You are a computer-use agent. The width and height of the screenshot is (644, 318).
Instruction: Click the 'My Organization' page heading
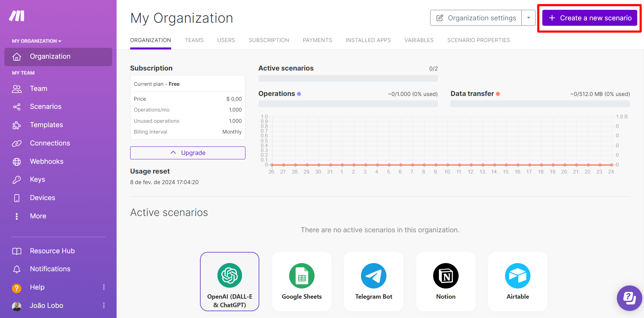(x=182, y=18)
